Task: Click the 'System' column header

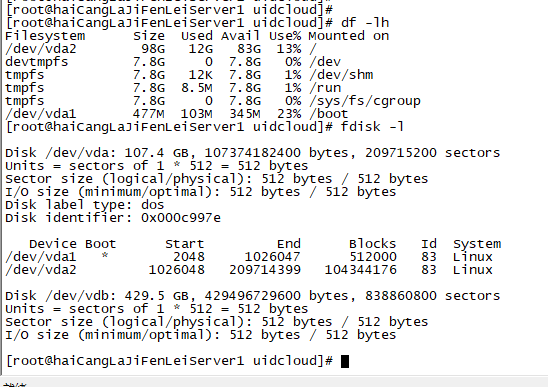Action: pos(477,244)
